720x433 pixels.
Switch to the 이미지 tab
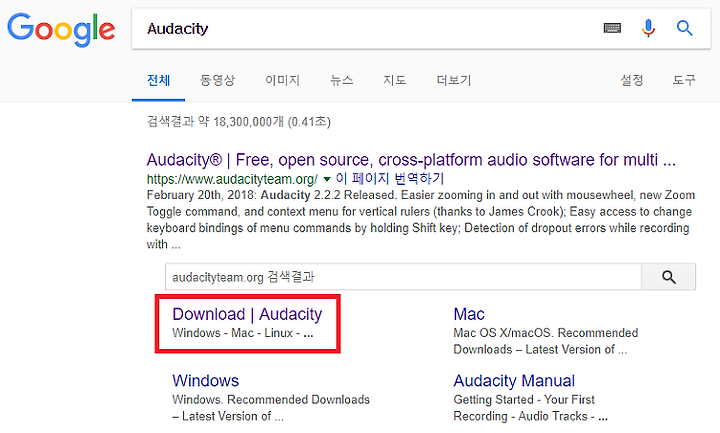(282, 80)
